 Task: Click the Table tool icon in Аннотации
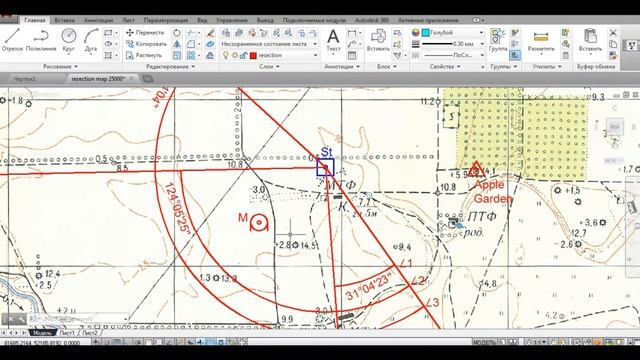tap(351, 55)
